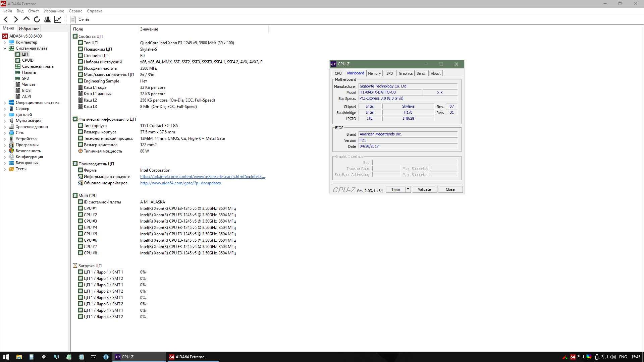
Task: Expand the Операционная система tree node
Action: [5, 103]
